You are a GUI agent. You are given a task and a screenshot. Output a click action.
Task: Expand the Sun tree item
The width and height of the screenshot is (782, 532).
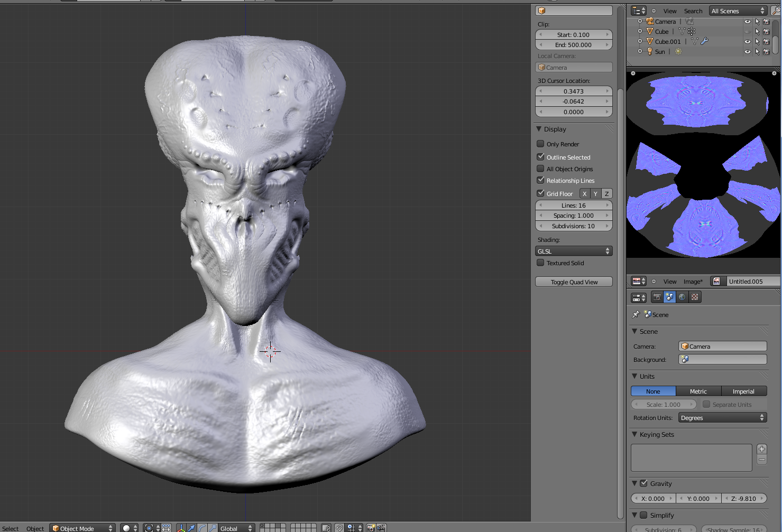tap(640, 51)
